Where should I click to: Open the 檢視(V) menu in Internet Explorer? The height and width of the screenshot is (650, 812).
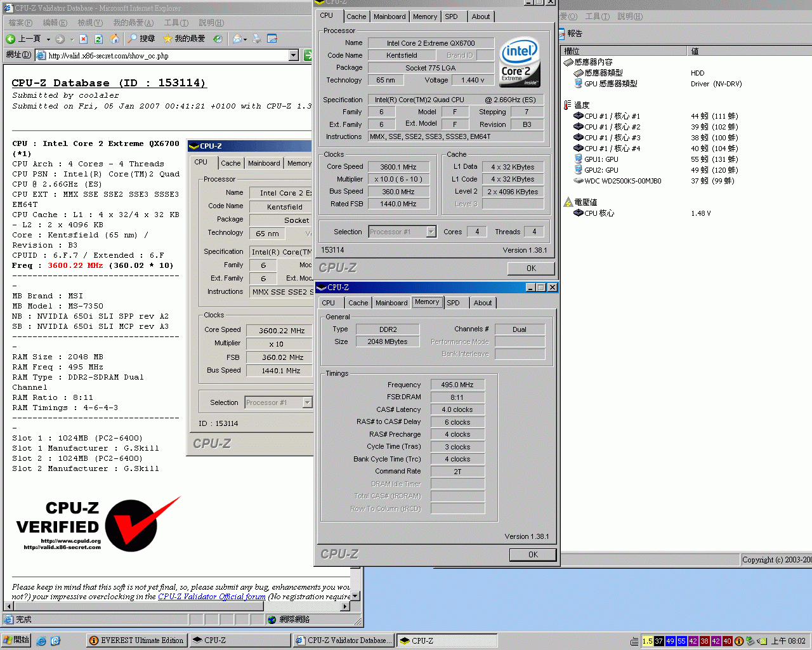point(90,23)
